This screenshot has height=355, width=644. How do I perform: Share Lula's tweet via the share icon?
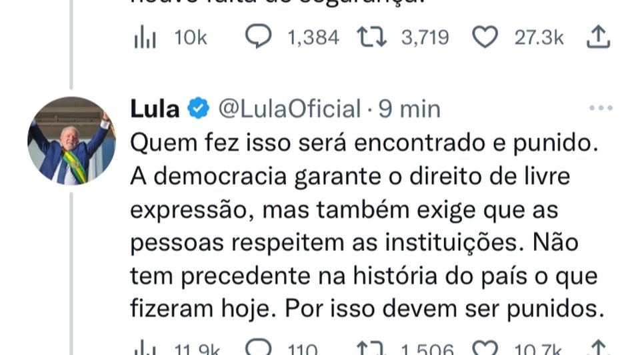click(x=598, y=350)
